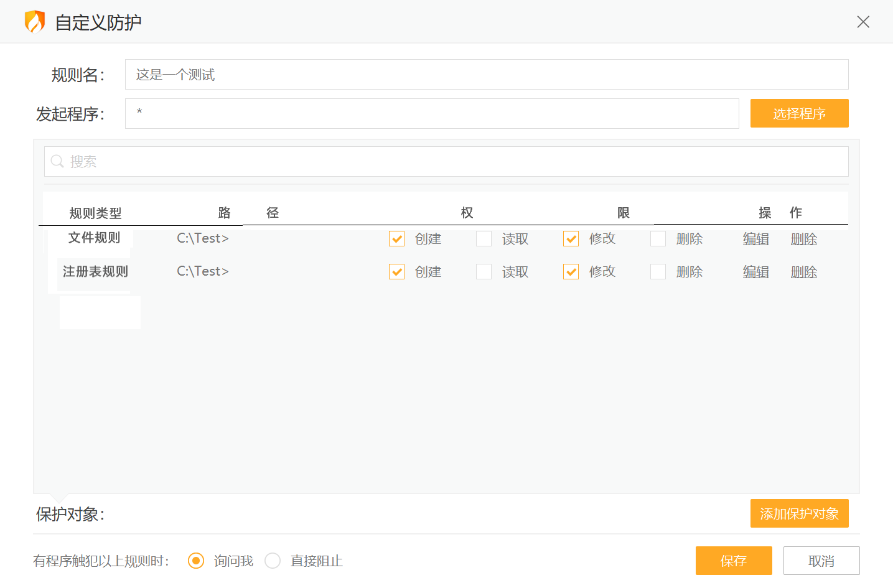893x588 pixels.
Task: Uncheck 创建 permission for 注册表规则 row
Action: tap(396, 271)
